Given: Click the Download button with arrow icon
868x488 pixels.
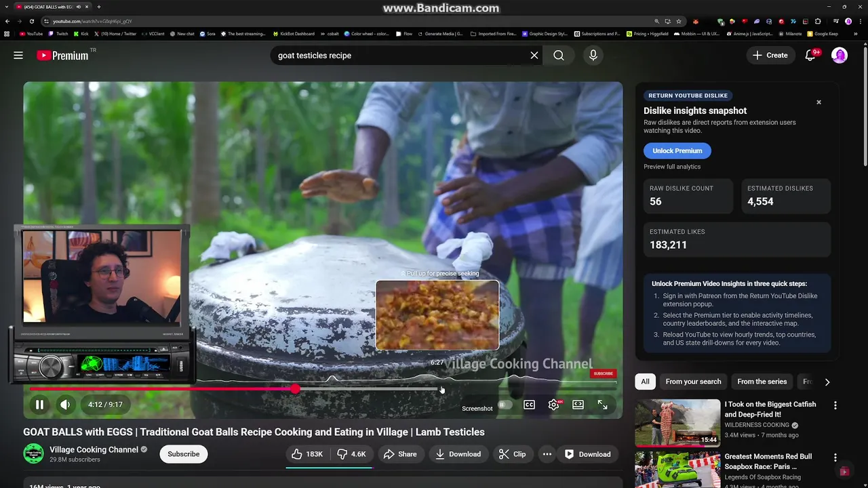Looking at the screenshot, I should [458, 454].
